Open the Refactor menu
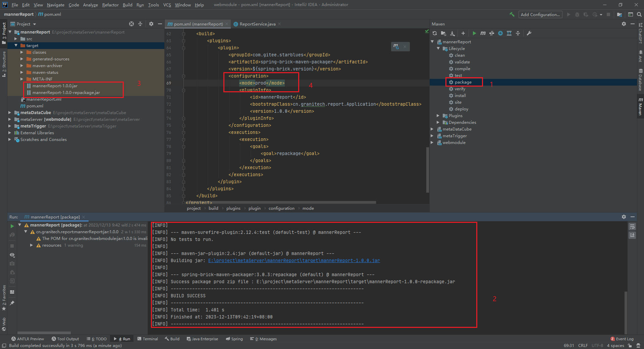Screen dimensions: 644x349 point(110,5)
